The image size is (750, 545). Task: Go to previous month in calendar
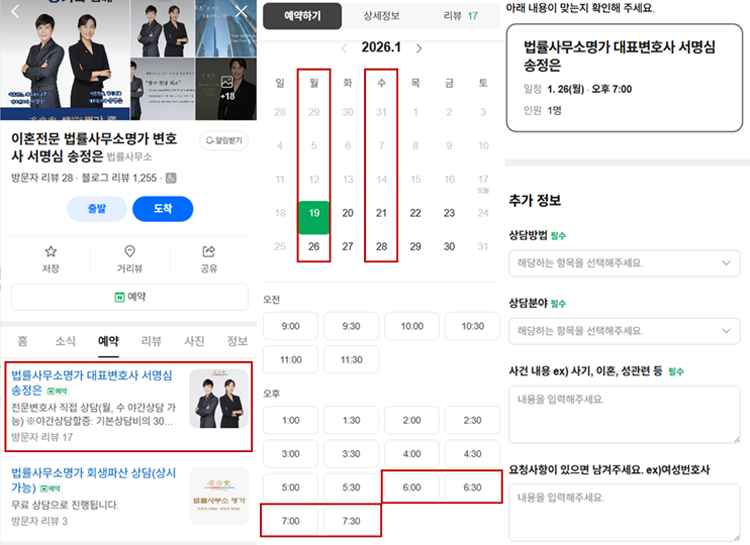[x=344, y=48]
